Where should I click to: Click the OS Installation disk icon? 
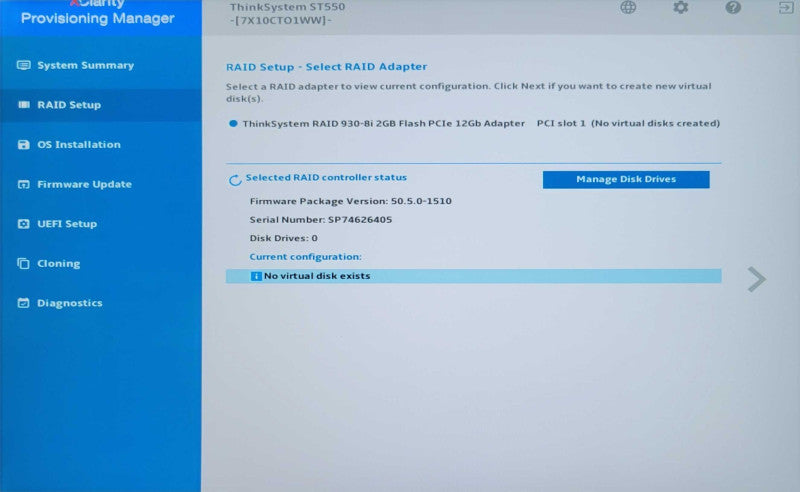[x=23, y=144]
